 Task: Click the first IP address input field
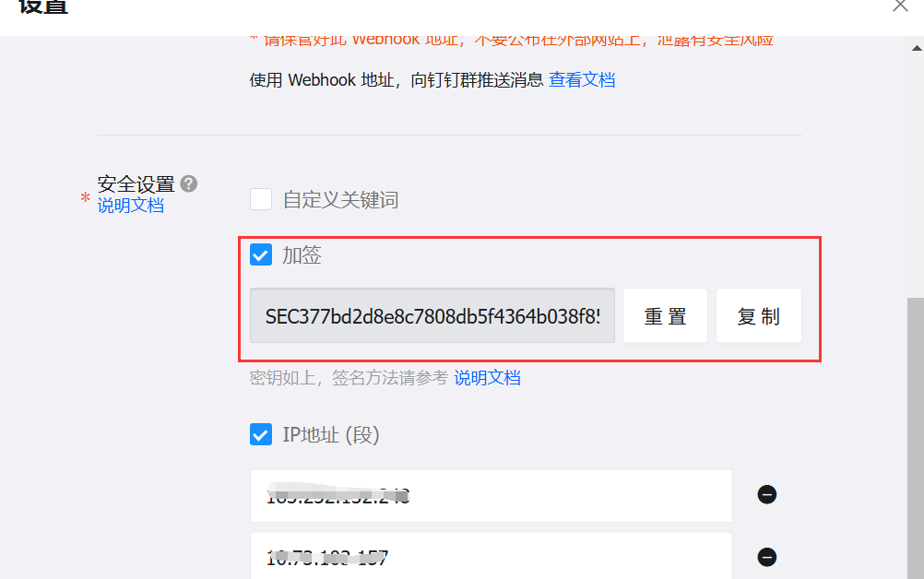coord(492,495)
